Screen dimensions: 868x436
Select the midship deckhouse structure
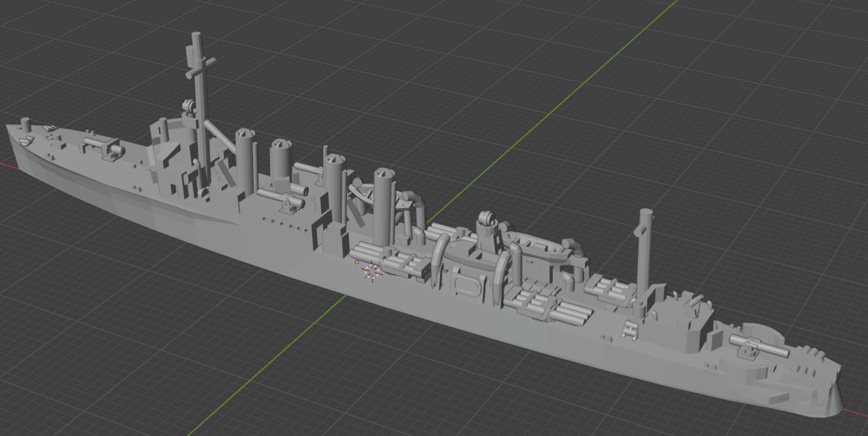468,279
